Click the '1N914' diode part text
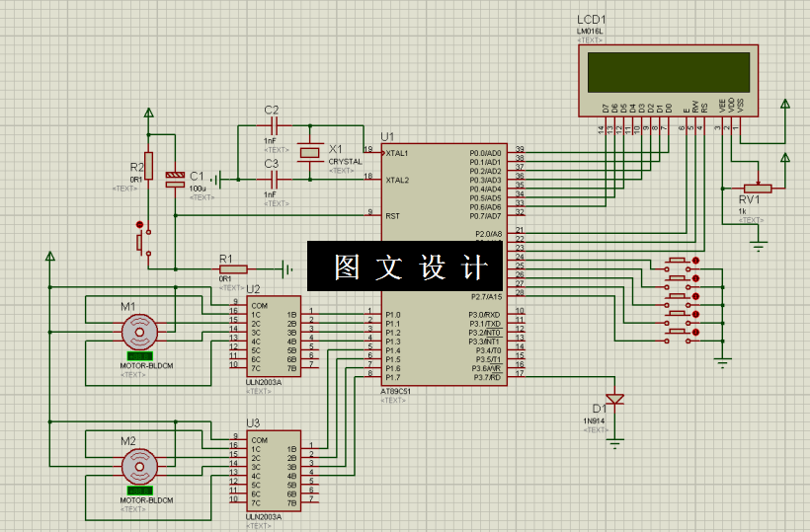 [594, 421]
